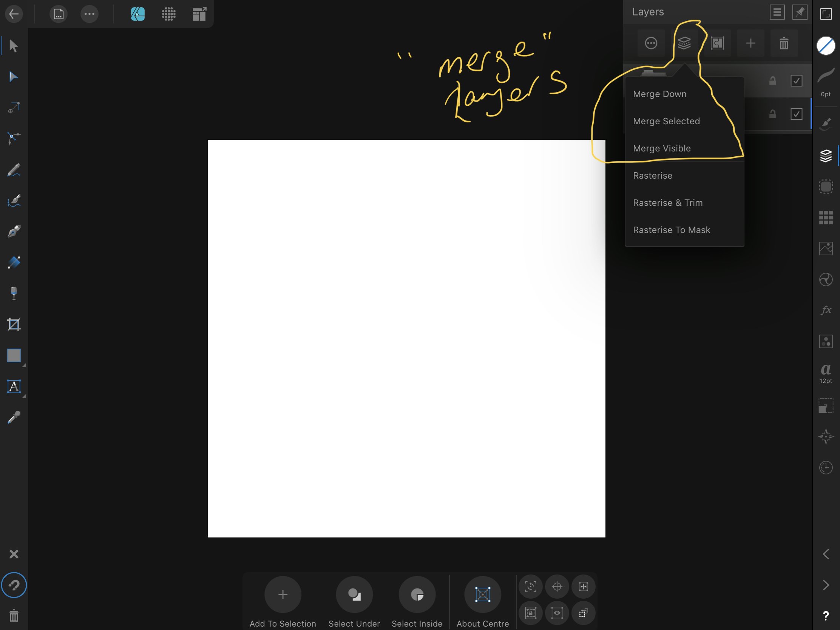The width and height of the screenshot is (840, 630).
Task: Pin the Layers panel open
Action: point(800,12)
